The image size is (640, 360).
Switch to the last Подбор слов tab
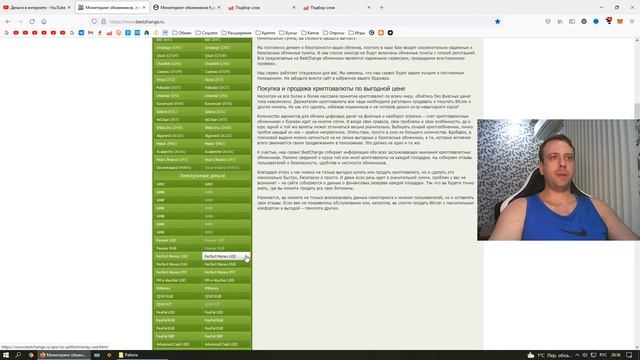point(336,7)
